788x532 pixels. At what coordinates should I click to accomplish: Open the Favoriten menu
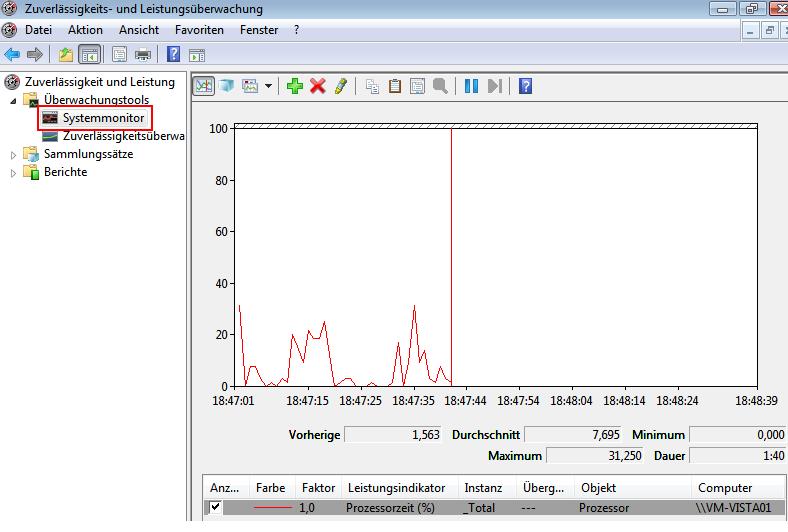[199, 30]
